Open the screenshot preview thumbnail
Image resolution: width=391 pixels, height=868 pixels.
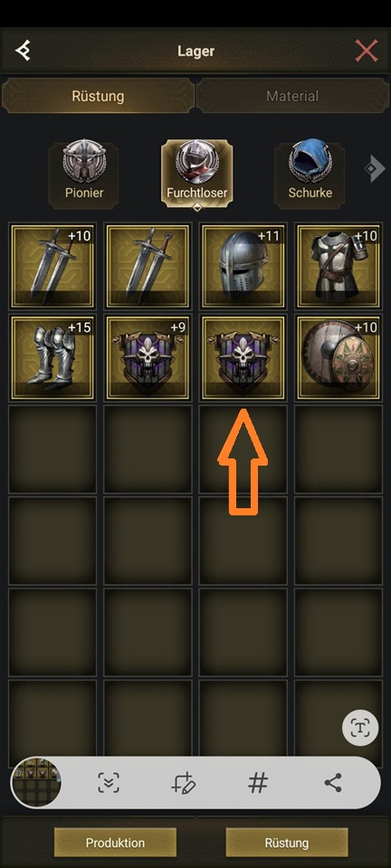(36, 782)
